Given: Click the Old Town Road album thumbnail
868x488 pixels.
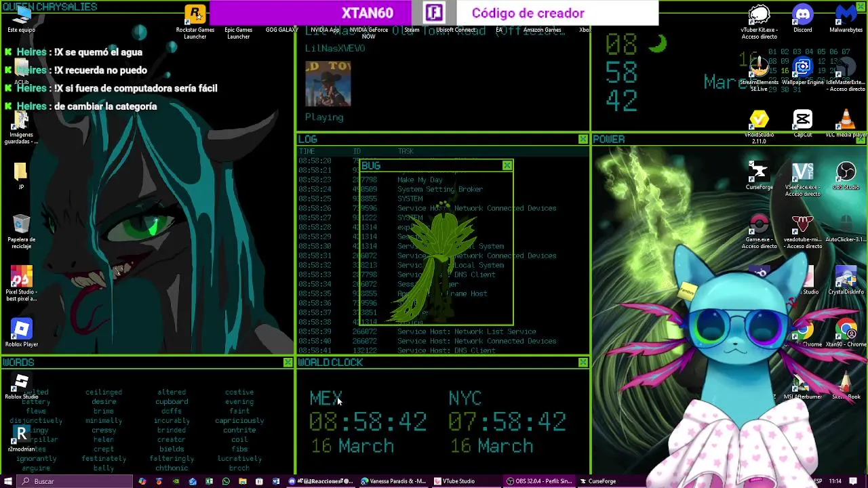Looking at the screenshot, I should 328,84.
